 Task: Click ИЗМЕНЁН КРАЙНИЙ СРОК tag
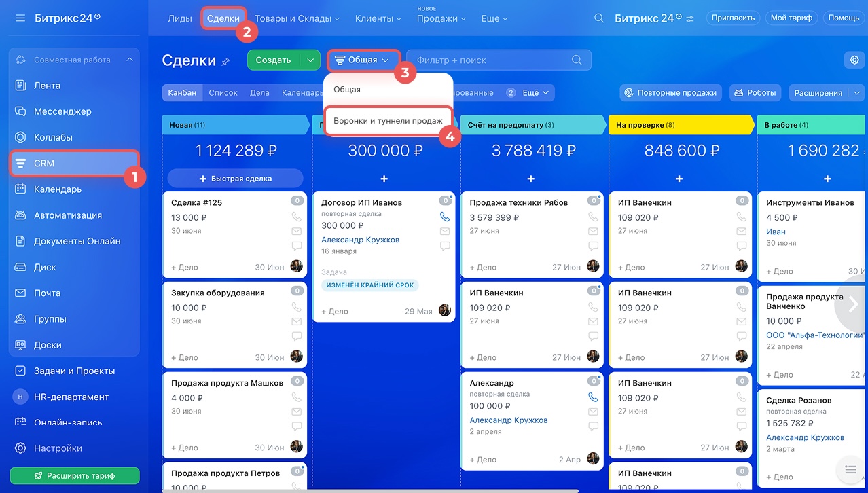(370, 285)
